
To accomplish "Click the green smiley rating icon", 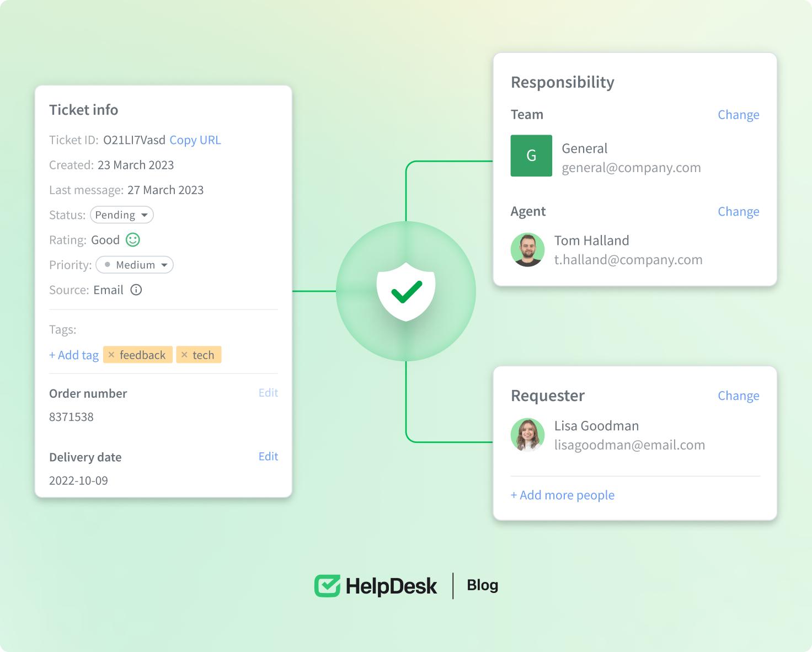I will (133, 240).
